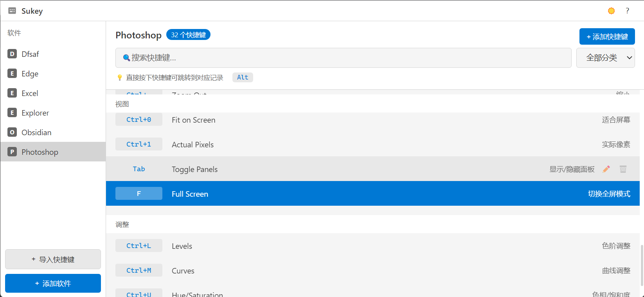Click the Alt key badge

[x=243, y=77]
